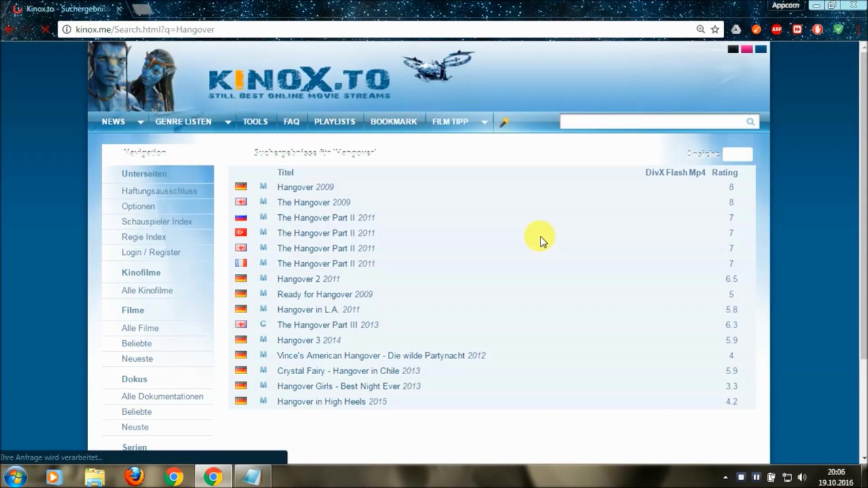This screenshot has width=868, height=488.
Task: Open the media player taskbar icon
Action: tap(54, 476)
